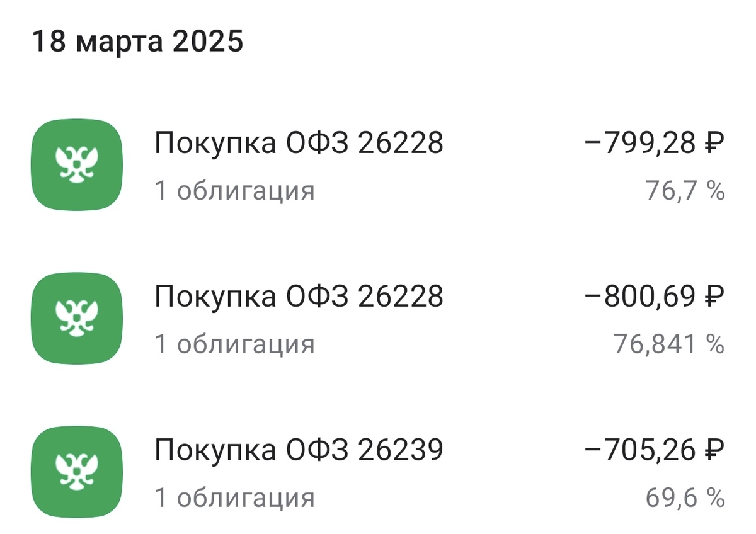This screenshot has height=534, width=756.
Task: Tap the 1 облигация text on the first transaction
Action: 234,189
